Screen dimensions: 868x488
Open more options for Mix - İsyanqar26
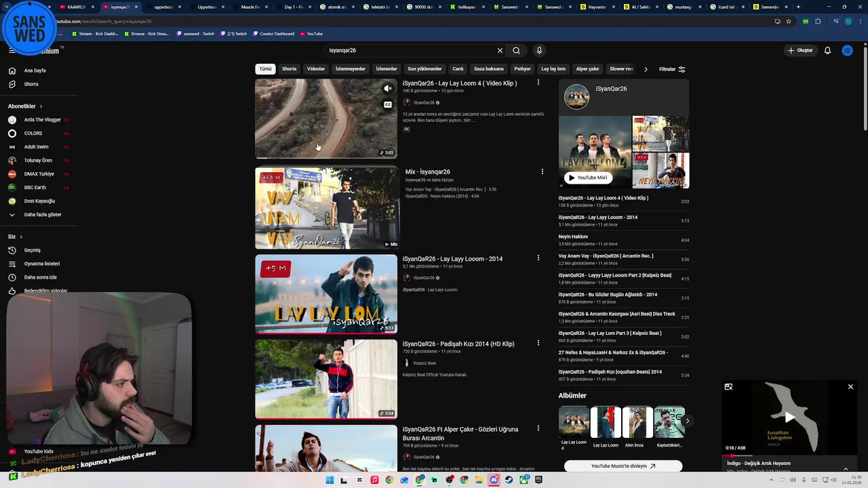coord(542,171)
